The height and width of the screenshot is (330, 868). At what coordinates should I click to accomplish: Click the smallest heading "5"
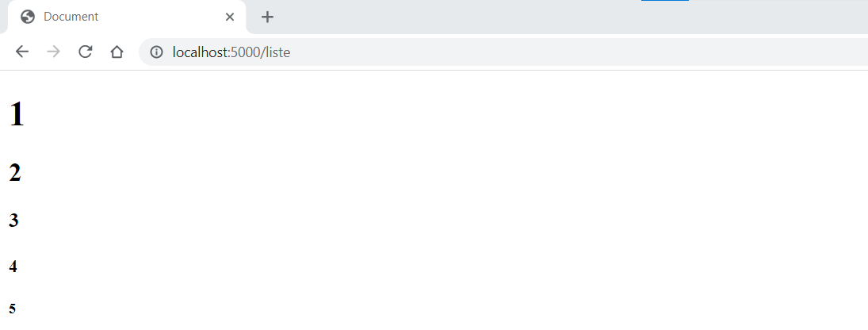[12, 309]
